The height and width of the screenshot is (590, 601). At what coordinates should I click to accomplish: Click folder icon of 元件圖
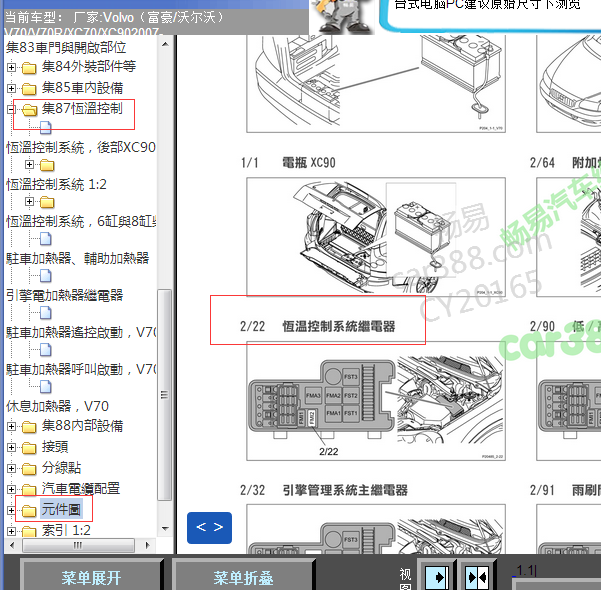point(29,510)
